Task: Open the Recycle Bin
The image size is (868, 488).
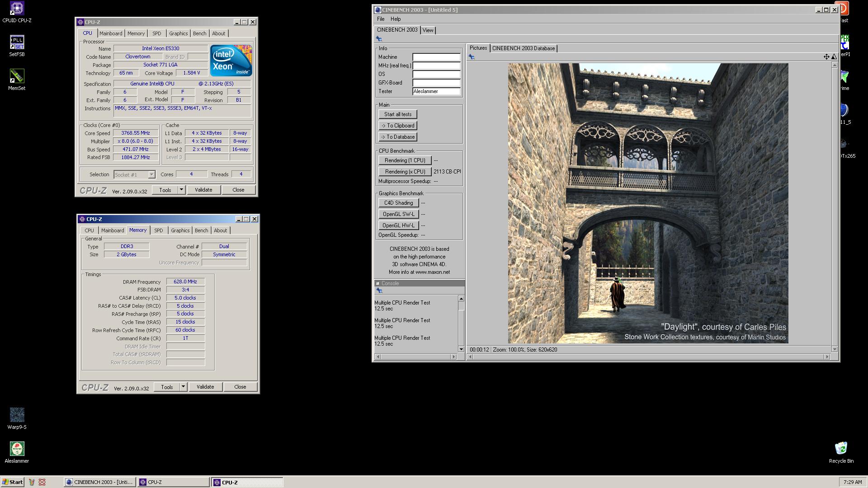Action: coord(841,452)
